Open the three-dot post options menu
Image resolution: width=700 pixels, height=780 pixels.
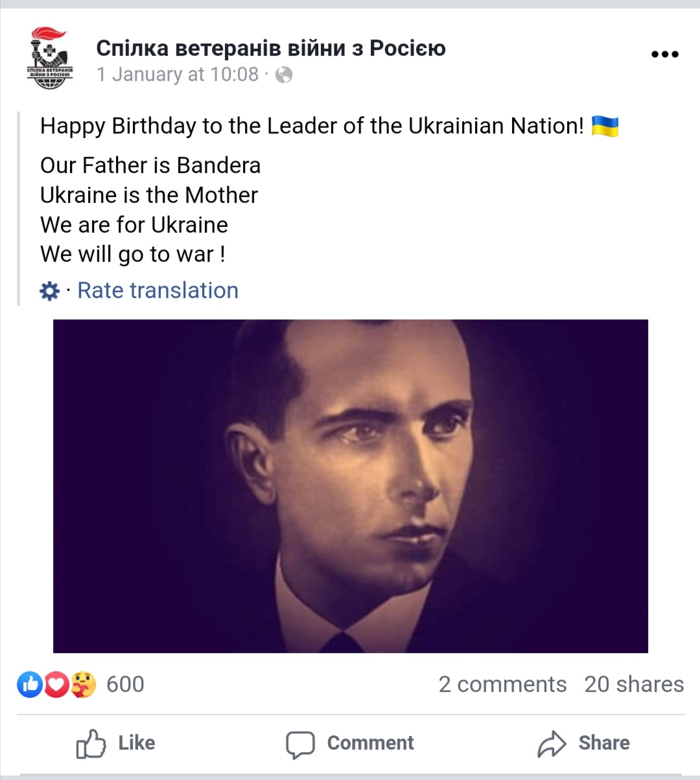coord(664,54)
